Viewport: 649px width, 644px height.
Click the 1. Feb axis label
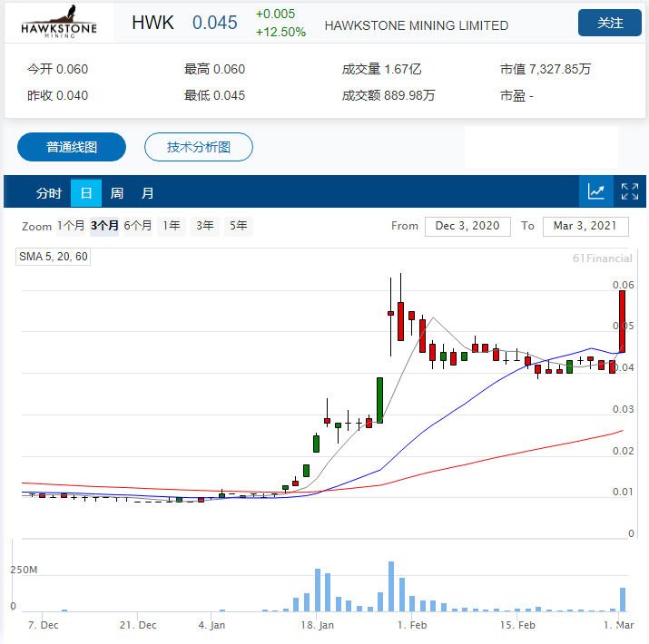[x=412, y=625]
